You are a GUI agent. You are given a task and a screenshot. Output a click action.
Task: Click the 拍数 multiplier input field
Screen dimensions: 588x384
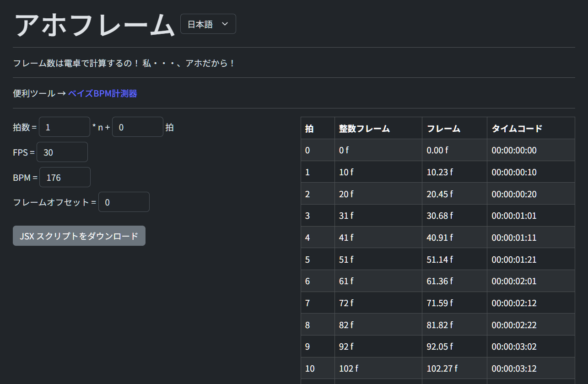pos(65,127)
